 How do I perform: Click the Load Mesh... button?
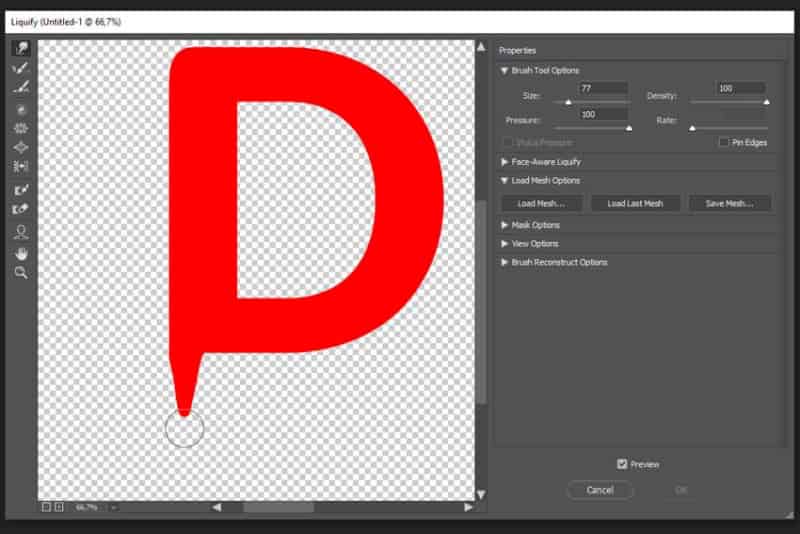coord(541,204)
